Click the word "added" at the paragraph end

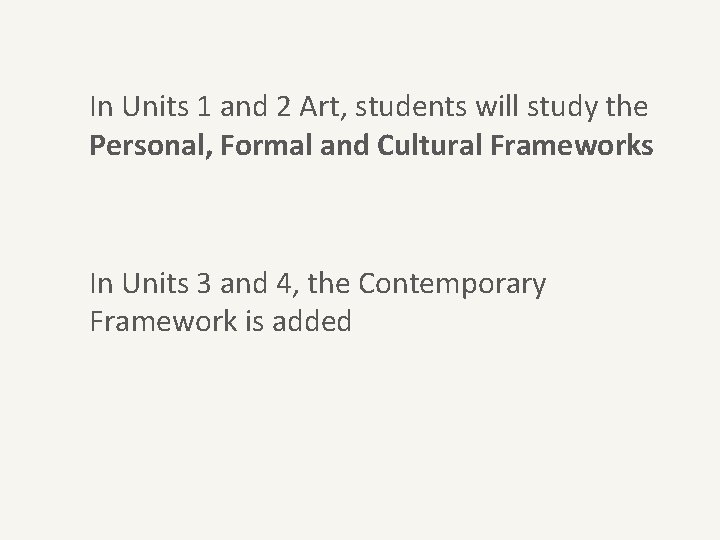(x=312, y=321)
